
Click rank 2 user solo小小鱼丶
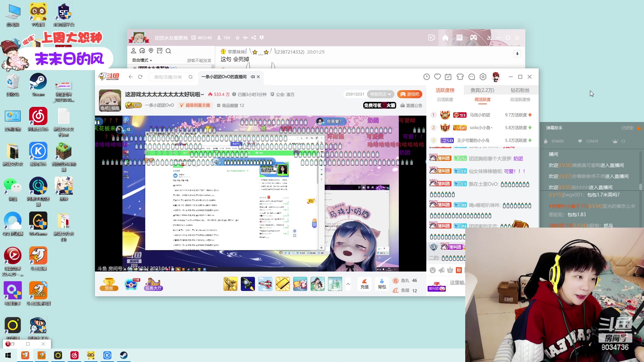[x=481, y=128]
